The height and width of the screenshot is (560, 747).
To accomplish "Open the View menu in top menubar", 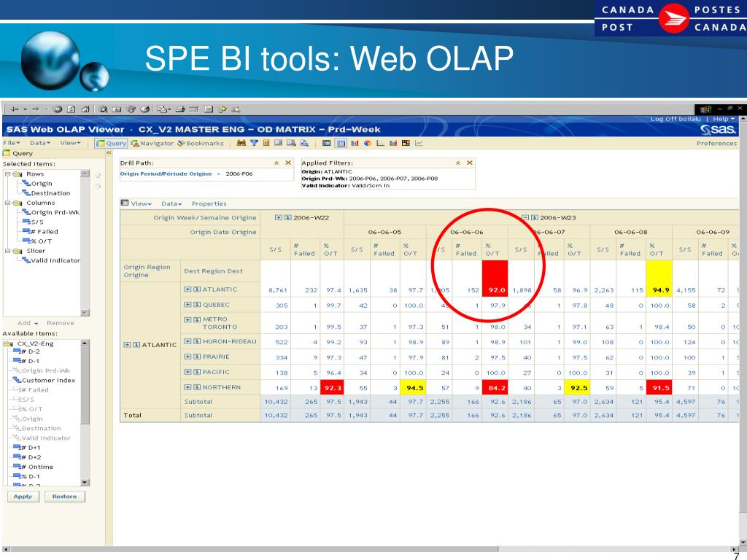I will pos(70,143).
